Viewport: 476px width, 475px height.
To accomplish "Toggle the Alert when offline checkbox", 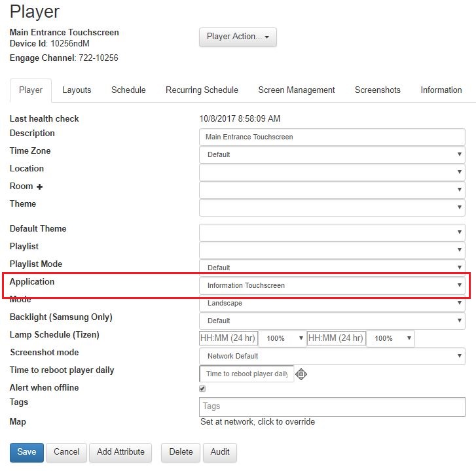I will click(x=202, y=389).
